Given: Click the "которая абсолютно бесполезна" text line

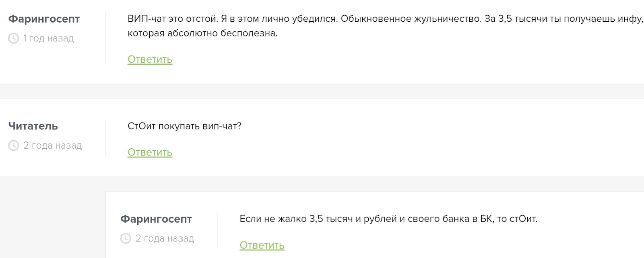Looking at the screenshot, I should (202, 33).
